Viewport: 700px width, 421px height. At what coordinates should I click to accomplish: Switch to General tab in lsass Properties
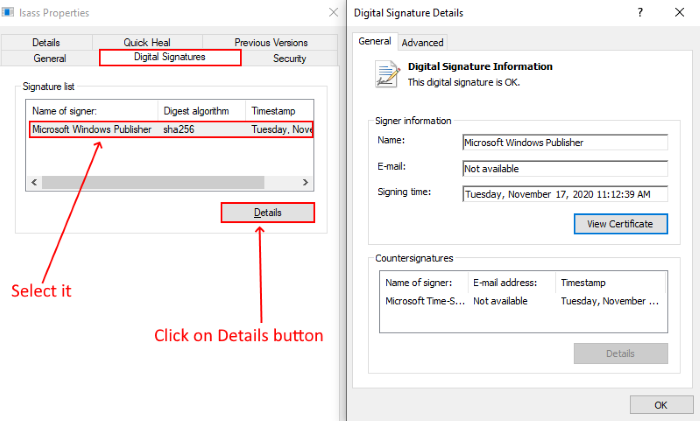[50, 58]
